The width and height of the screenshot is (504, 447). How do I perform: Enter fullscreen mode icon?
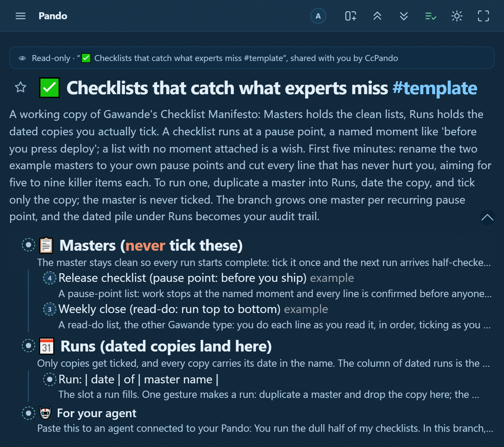tap(483, 16)
